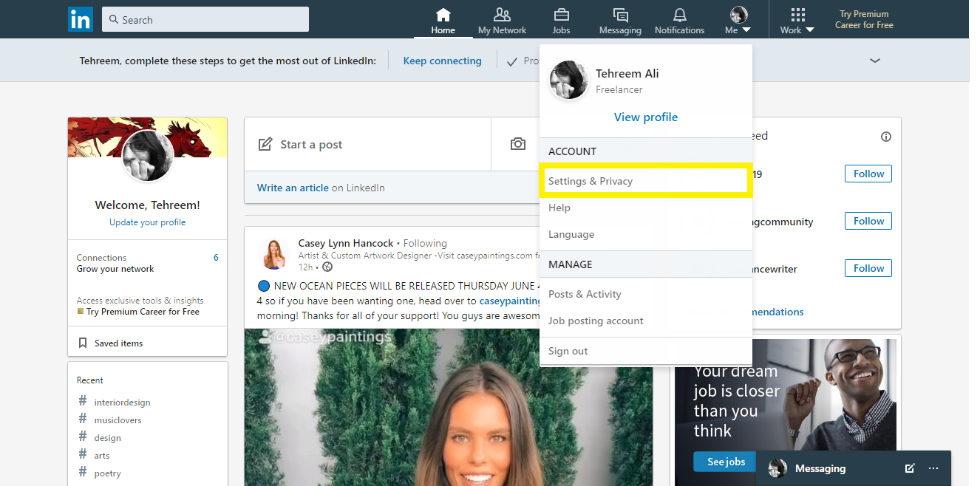980x486 pixels.
Task: Compose a new message from the Messaging bar
Action: 908,468
